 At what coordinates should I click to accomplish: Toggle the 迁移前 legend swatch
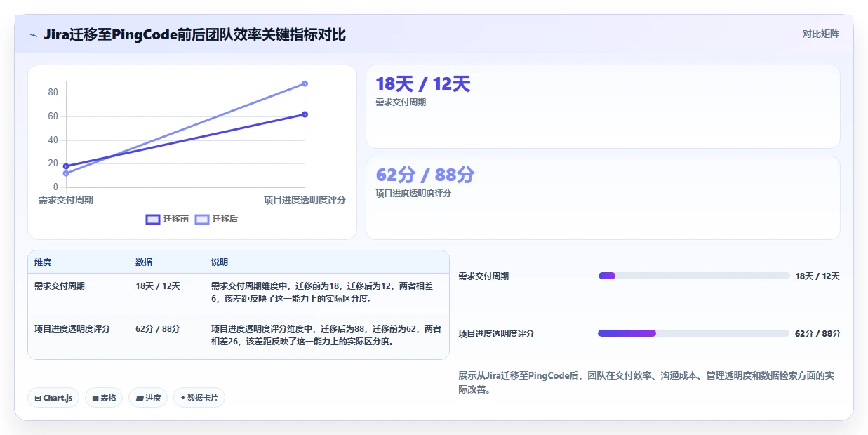pos(153,219)
